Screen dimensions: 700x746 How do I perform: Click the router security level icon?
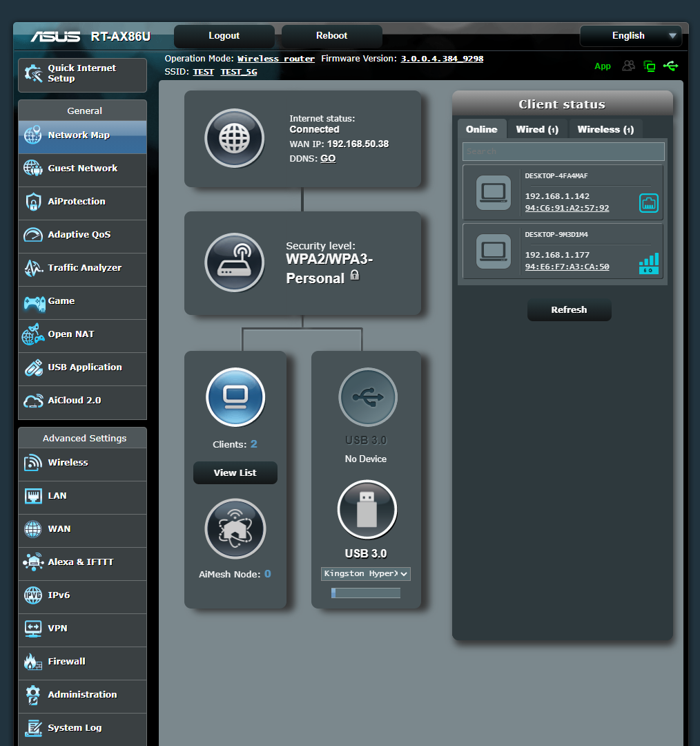(235, 262)
